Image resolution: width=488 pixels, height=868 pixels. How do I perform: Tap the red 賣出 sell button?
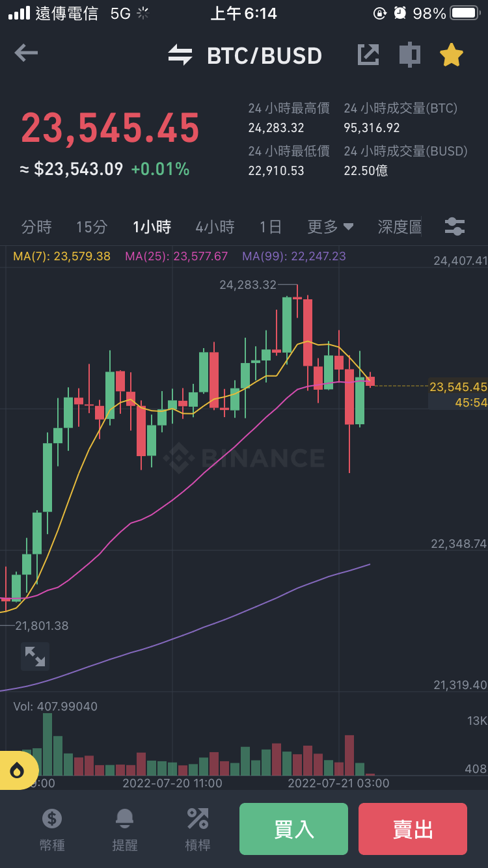tap(413, 829)
